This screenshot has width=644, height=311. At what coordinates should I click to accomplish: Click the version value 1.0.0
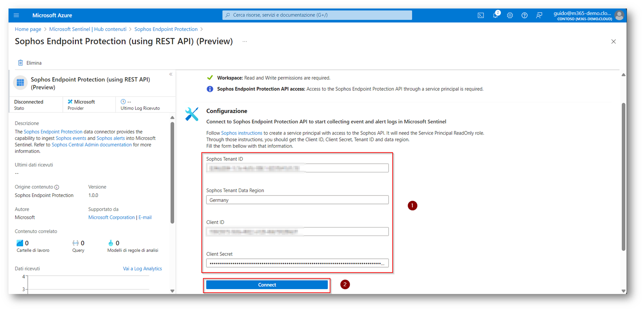click(93, 195)
